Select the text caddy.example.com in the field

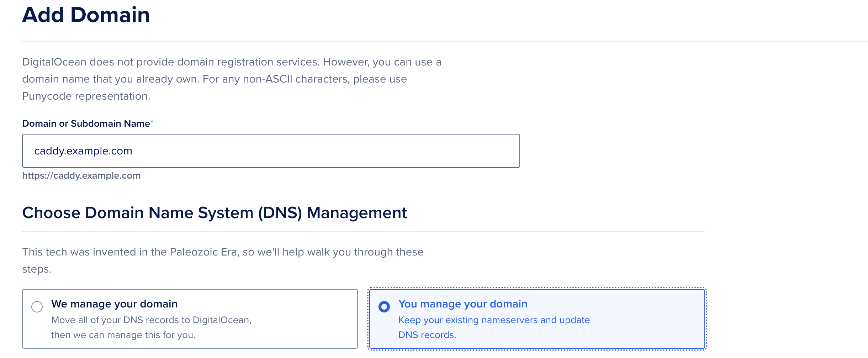(83, 151)
